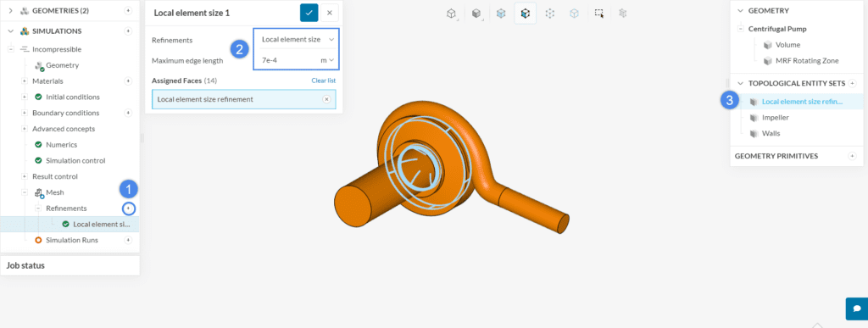Image resolution: width=868 pixels, height=328 pixels.
Task: Expand the Result control tree node
Action: click(x=25, y=176)
